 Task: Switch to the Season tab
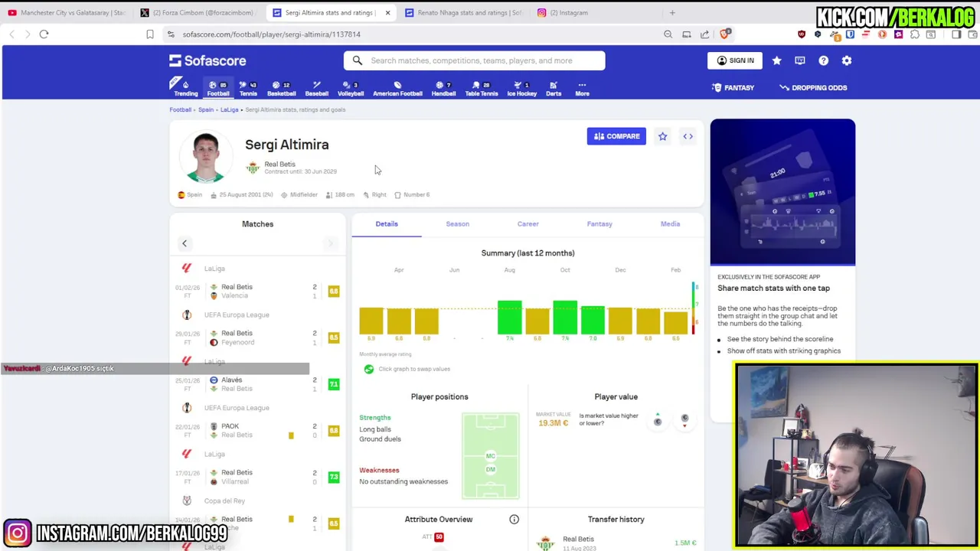point(457,223)
